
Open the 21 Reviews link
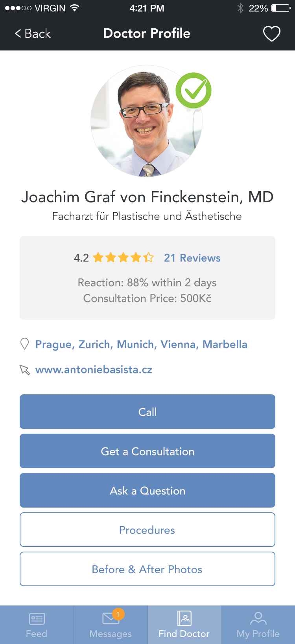192,258
